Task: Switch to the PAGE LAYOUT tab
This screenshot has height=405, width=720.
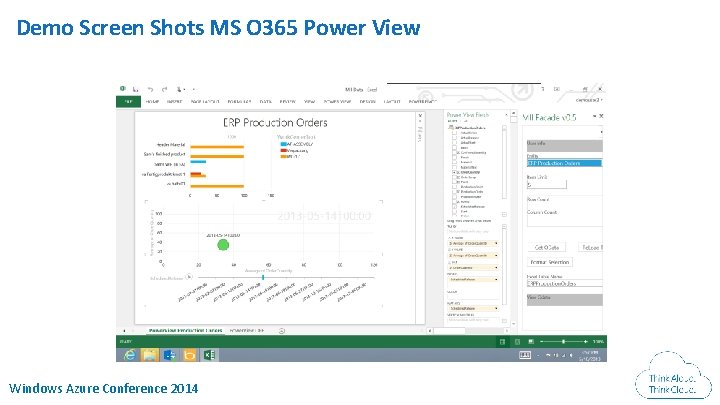Action: coord(205,101)
